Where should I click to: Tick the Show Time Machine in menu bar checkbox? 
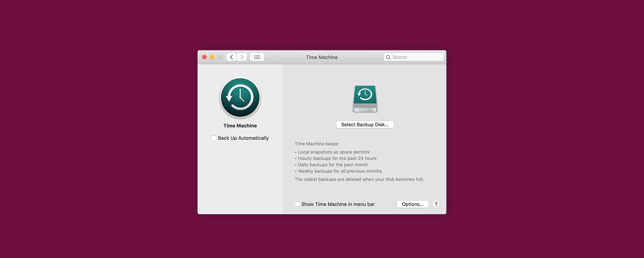[297, 204]
